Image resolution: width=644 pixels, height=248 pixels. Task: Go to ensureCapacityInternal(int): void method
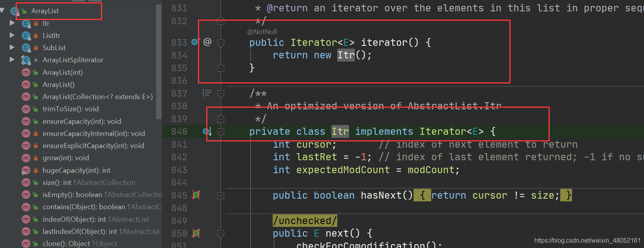[94, 134]
